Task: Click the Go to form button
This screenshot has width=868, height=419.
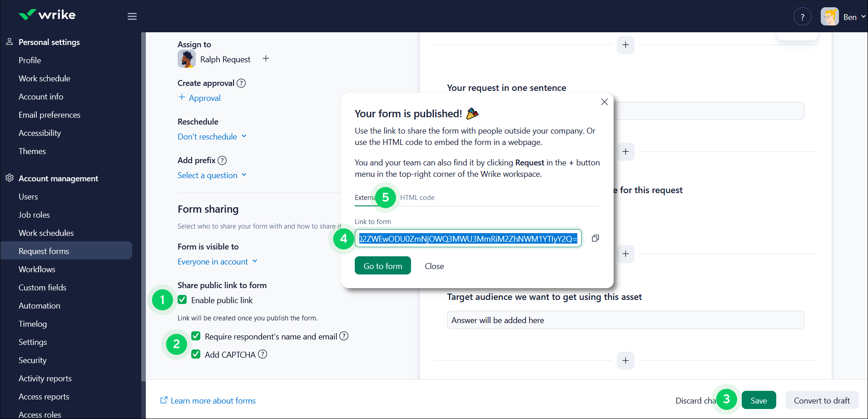Action: click(382, 265)
